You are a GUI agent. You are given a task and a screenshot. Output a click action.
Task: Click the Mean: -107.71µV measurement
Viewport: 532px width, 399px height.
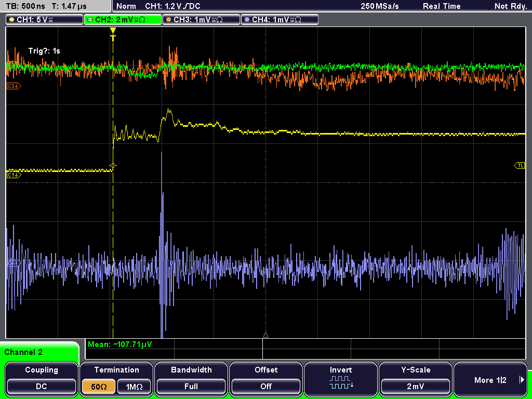coord(120,344)
